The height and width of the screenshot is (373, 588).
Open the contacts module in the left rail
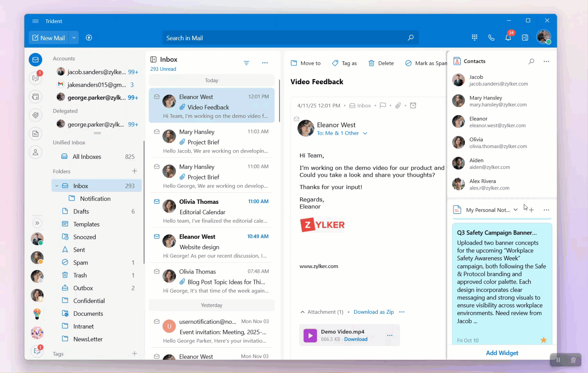(x=35, y=152)
